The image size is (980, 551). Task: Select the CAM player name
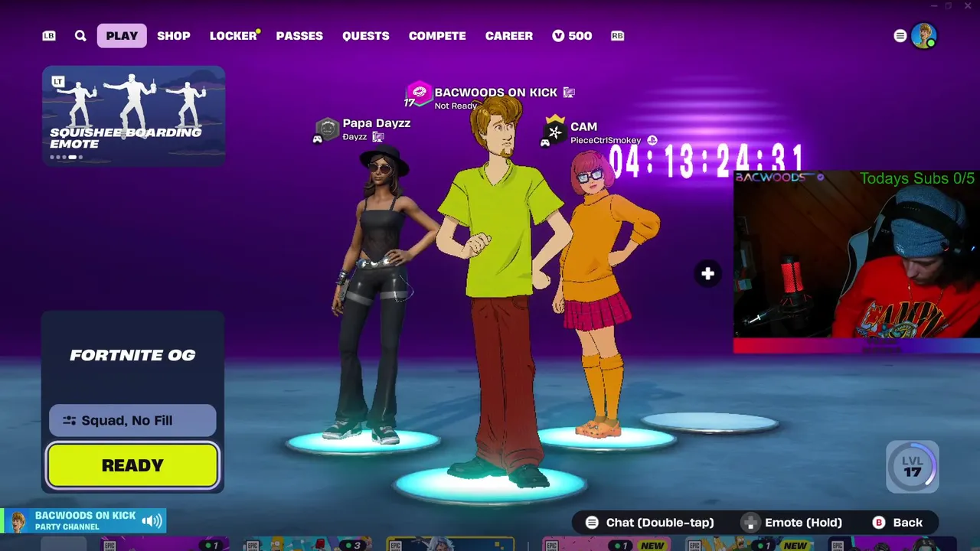point(583,127)
